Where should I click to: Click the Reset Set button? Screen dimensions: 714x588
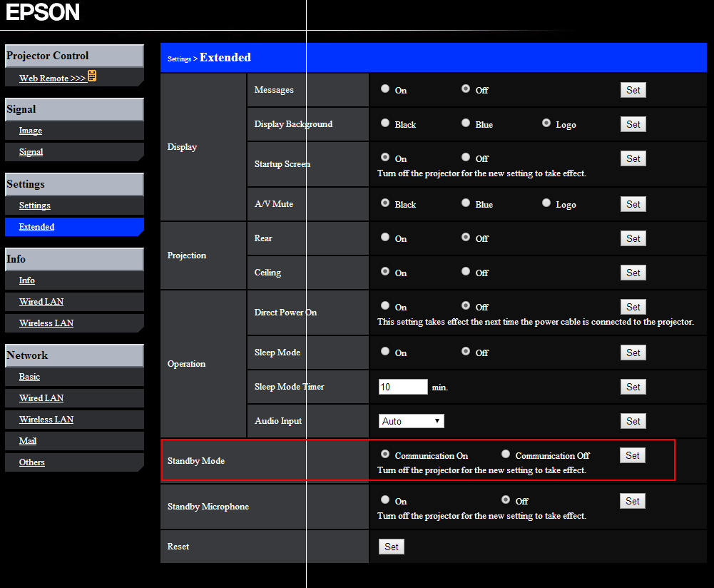[x=391, y=546]
